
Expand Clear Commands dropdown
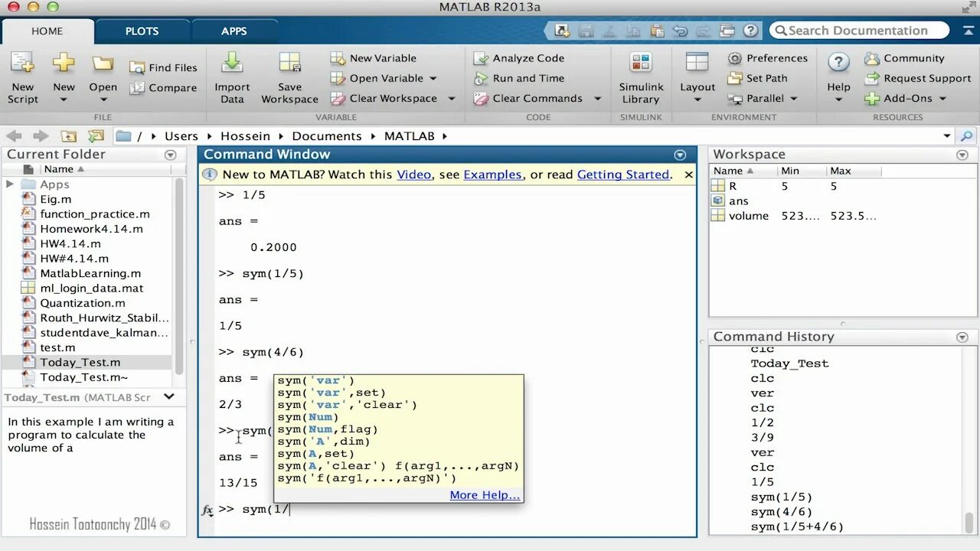[x=597, y=99]
